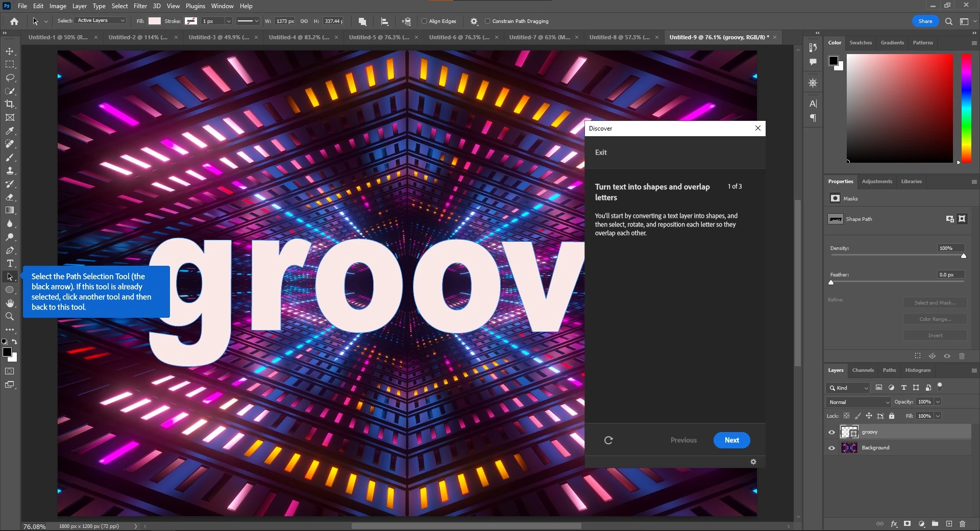Image resolution: width=980 pixels, height=531 pixels.
Task: Hide the Background layer
Action: (831, 448)
